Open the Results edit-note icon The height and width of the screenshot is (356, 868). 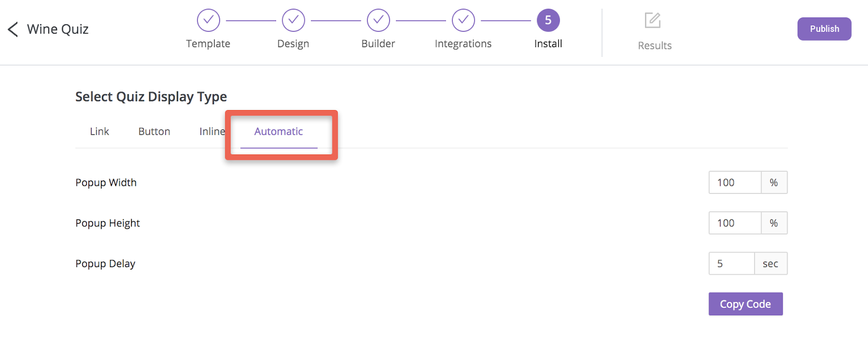point(653,21)
